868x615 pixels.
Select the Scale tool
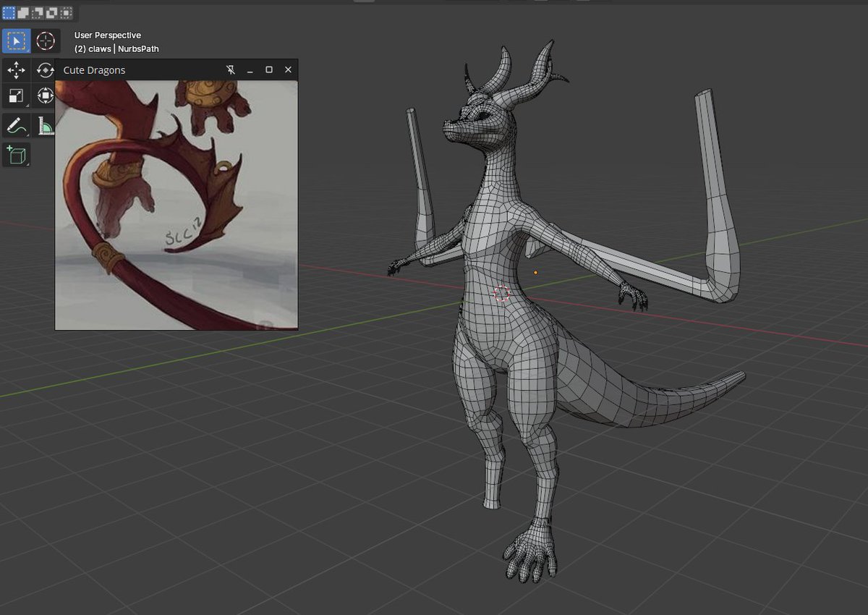point(16,96)
